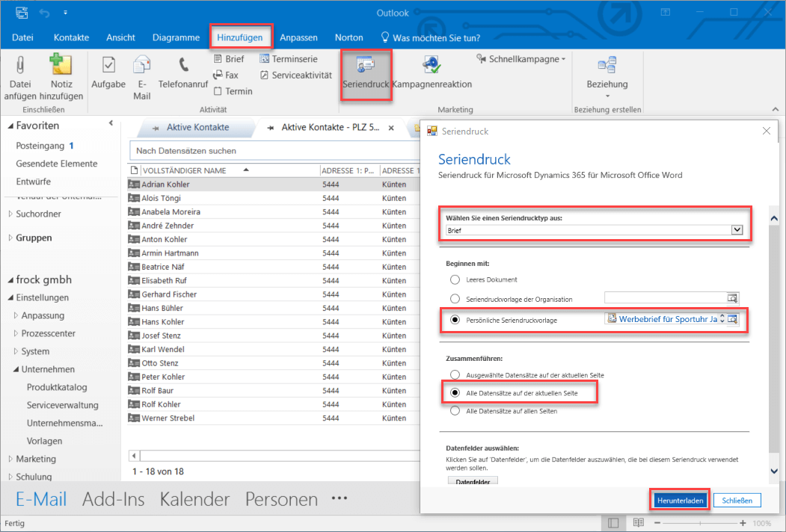Start Seriendruck from the ribbon
The width and height of the screenshot is (786, 532).
(366, 74)
